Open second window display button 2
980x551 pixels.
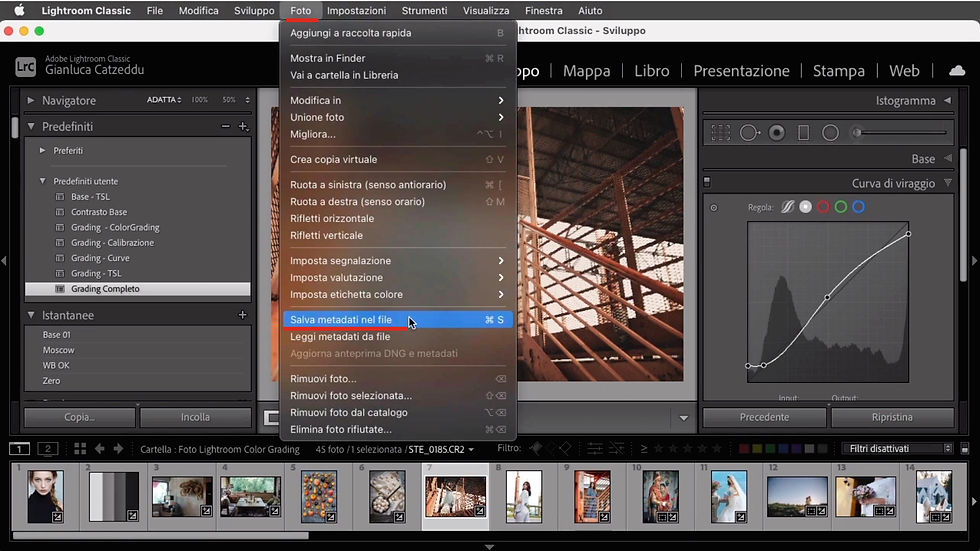pos(48,449)
